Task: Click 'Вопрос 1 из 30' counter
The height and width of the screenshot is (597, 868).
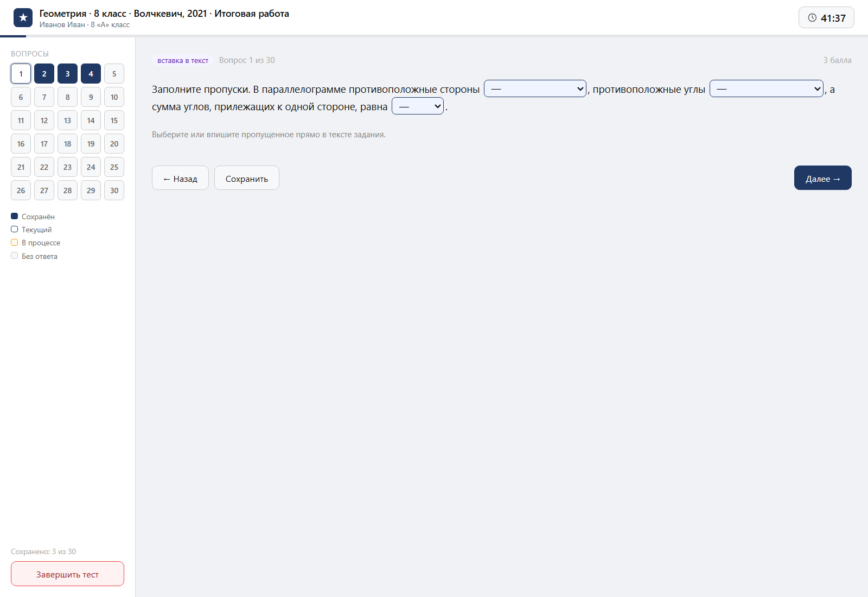Action: pos(247,60)
